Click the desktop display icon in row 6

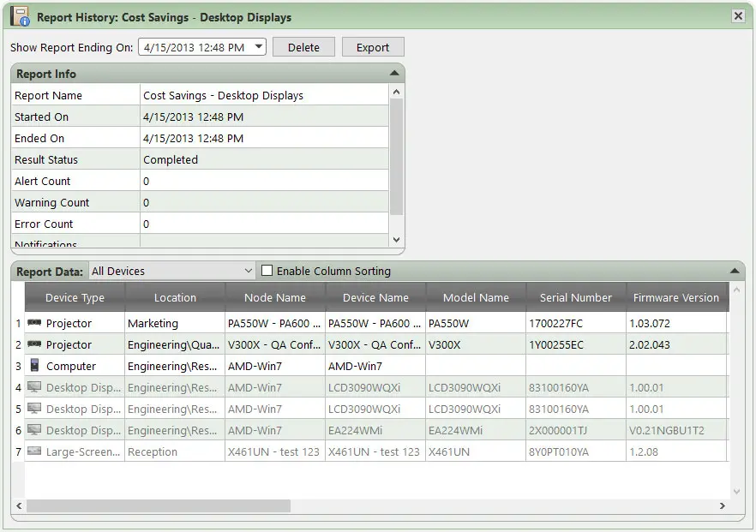[34, 431]
